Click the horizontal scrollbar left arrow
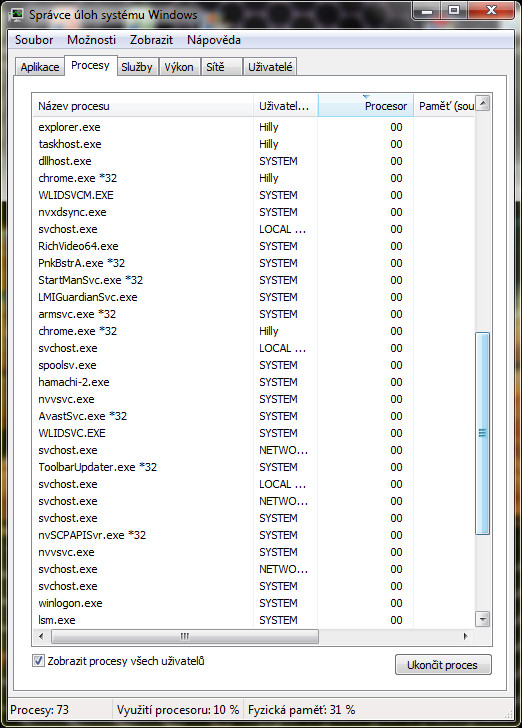Screen dimensions: 522x728 click(x=41, y=636)
